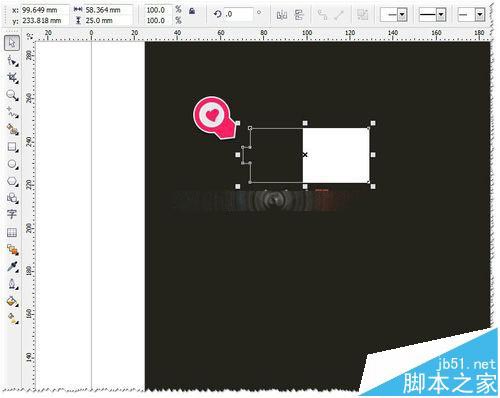Screen dimensions: 500x398
Task: Toggle the lock ratio padlock
Action: pyautogui.click(x=192, y=11)
